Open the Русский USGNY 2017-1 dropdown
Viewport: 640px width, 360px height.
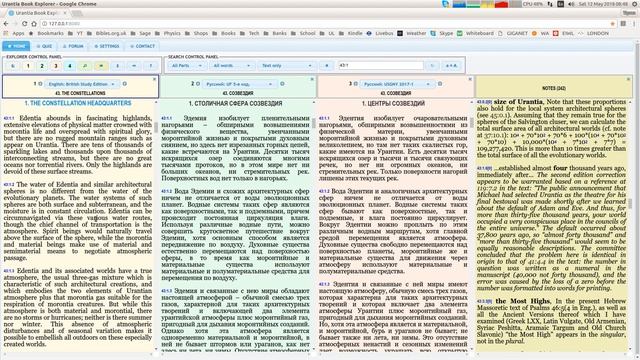coord(397,84)
